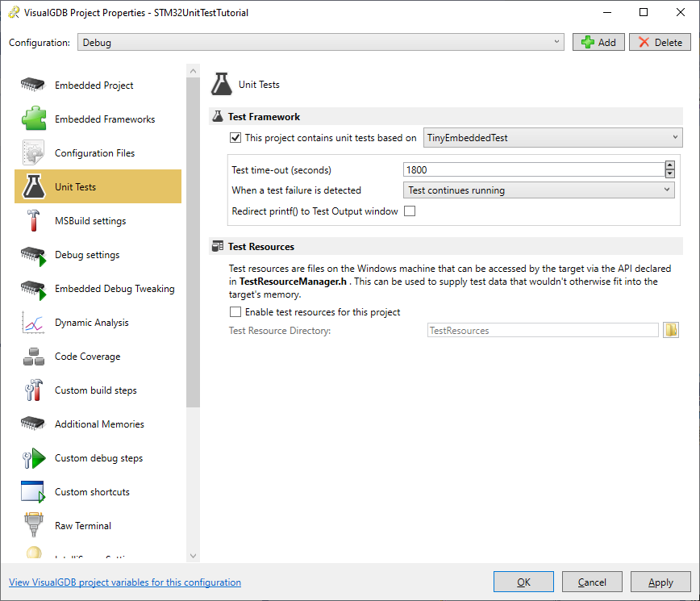Screen dimensions: 700x601
Task: Click the Test time-out value field
Action: (x=534, y=169)
